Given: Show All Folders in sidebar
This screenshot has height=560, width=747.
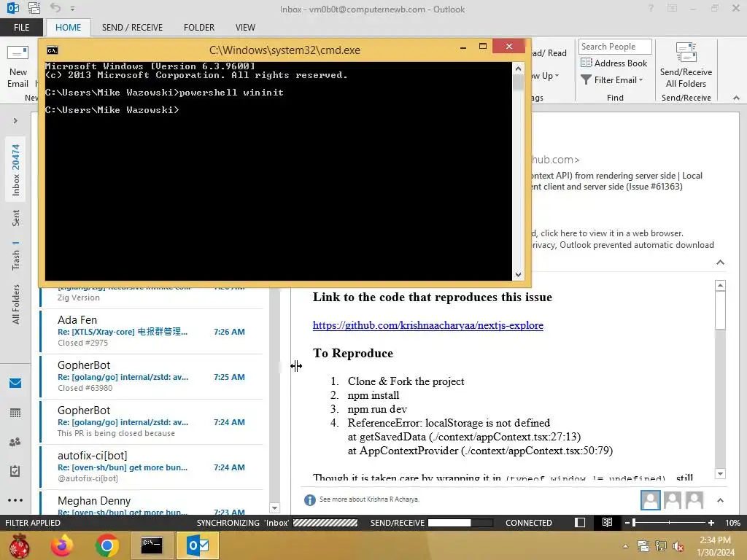Looking at the screenshot, I should (x=16, y=304).
